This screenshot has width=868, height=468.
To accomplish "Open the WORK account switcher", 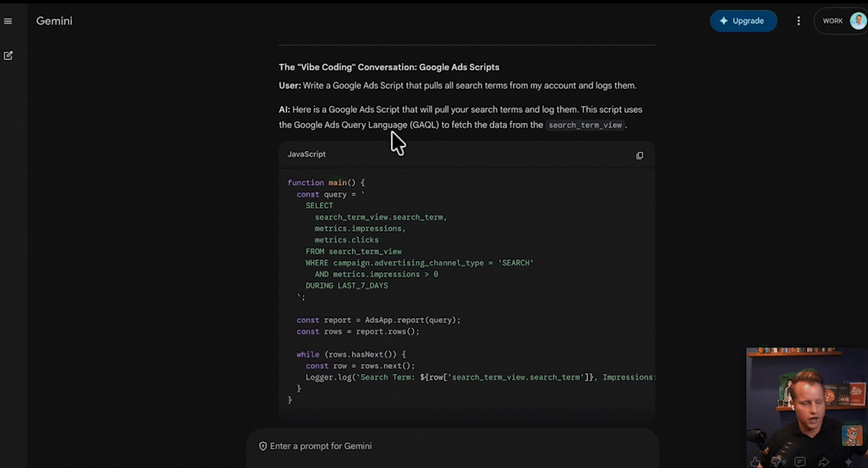I will point(832,21).
